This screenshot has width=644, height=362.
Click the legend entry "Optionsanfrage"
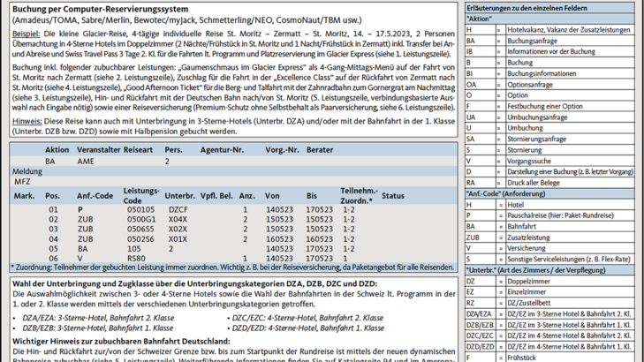pos(530,85)
